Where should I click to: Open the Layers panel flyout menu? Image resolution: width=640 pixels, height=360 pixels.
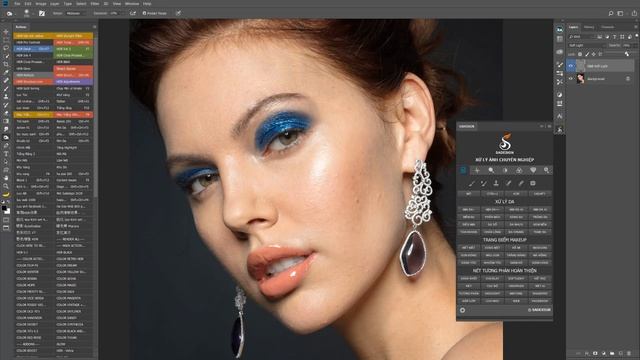[x=636, y=27]
